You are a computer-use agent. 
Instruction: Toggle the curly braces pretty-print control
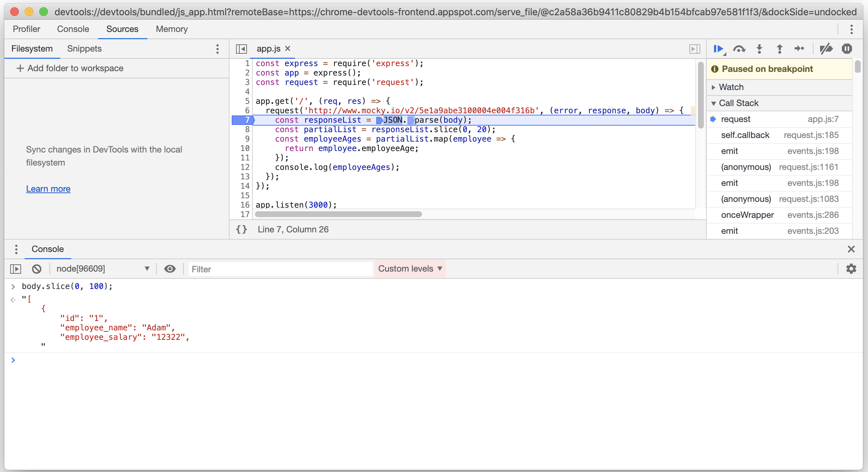click(242, 229)
